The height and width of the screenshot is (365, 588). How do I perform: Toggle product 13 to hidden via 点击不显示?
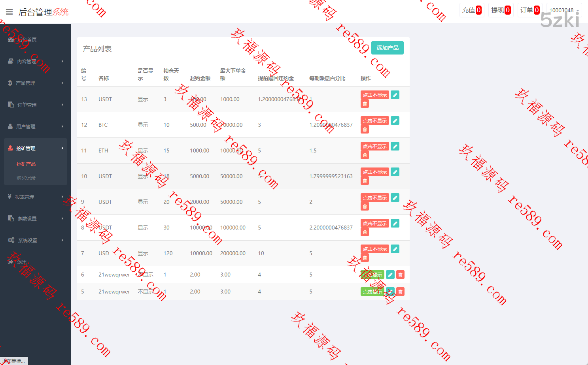tap(374, 95)
